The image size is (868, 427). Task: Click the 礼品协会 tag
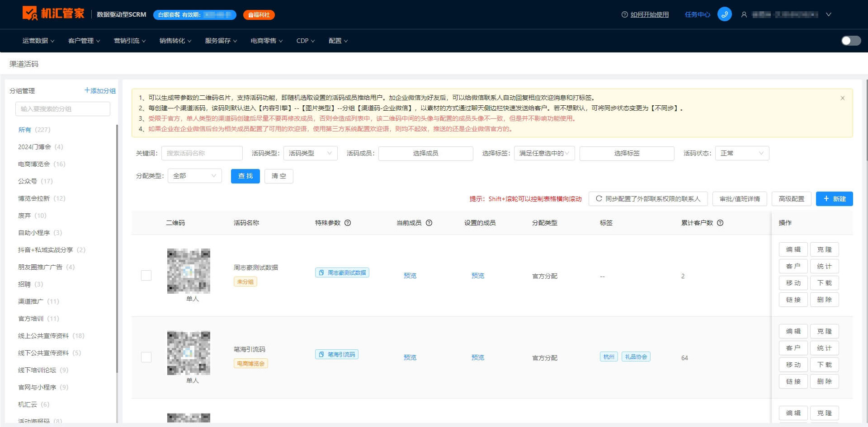coord(636,357)
